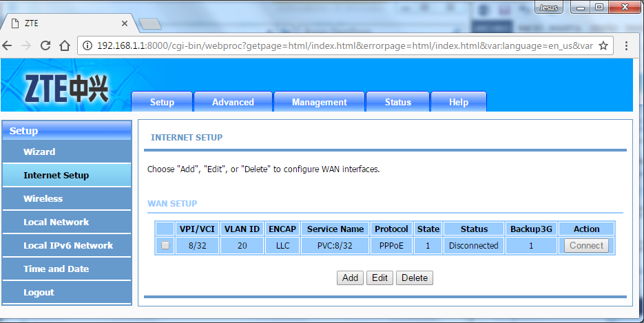Click the VLAN ID column header
This screenshot has width=644, height=323.
click(x=242, y=229)
